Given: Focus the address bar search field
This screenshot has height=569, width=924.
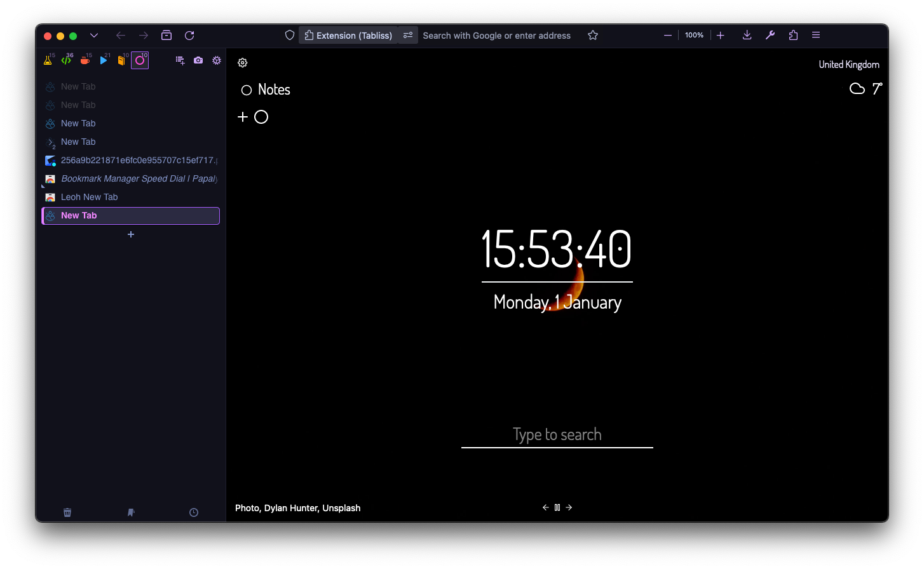Looking at the screenshot, I should [x=497, y=36].
